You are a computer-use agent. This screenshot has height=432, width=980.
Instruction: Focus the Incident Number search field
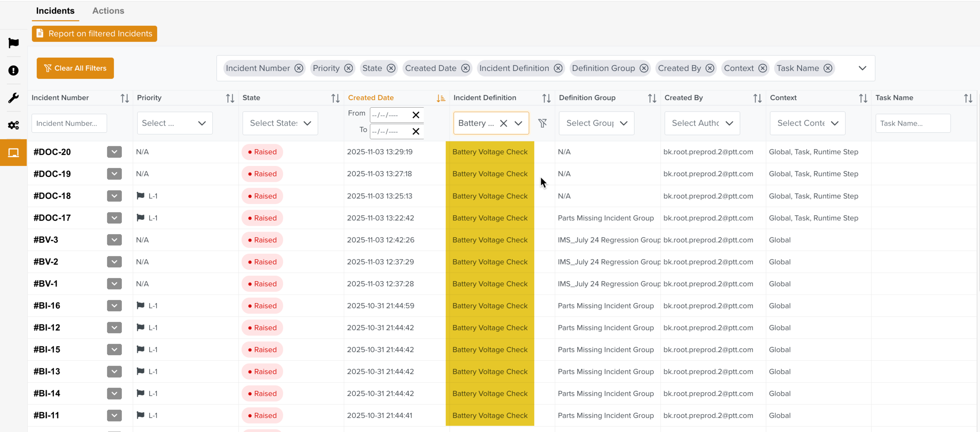tap(69, 123)
